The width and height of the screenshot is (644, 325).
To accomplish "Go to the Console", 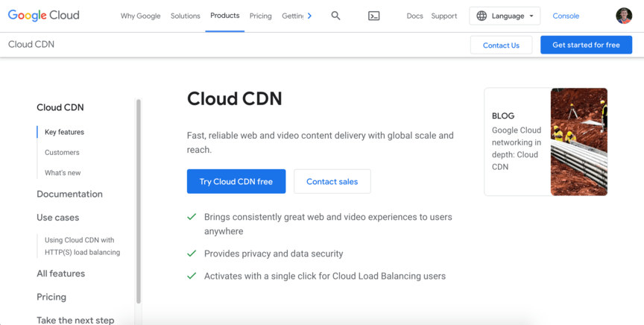I will [566, 16].
